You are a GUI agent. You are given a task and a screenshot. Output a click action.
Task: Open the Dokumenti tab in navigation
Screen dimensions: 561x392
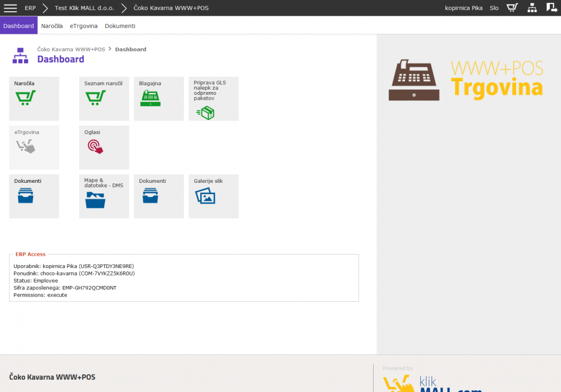(x=119, y=26)
